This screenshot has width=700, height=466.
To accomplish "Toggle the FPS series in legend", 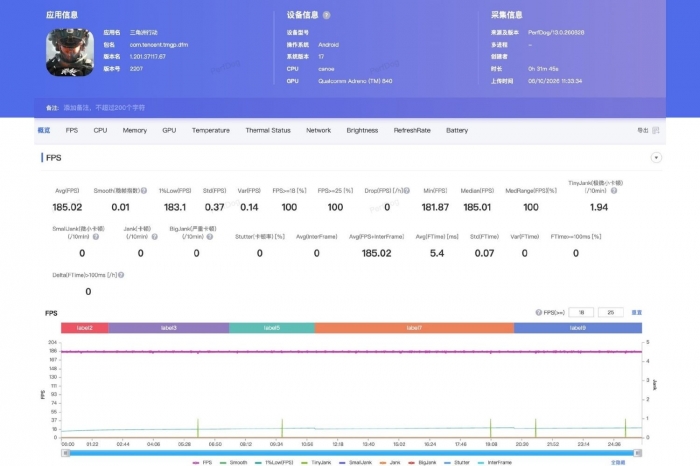I will pos(202,462).
